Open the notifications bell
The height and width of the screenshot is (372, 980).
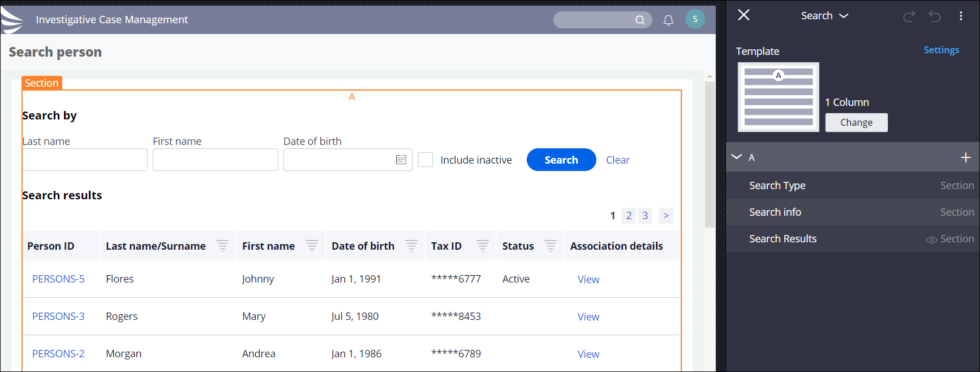[668, 20]
